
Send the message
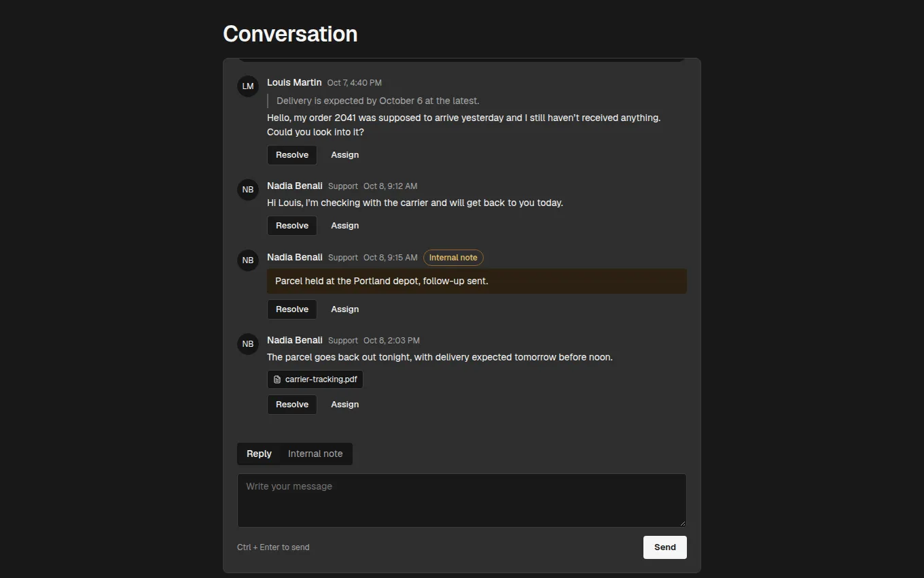[x=665, y=547]
